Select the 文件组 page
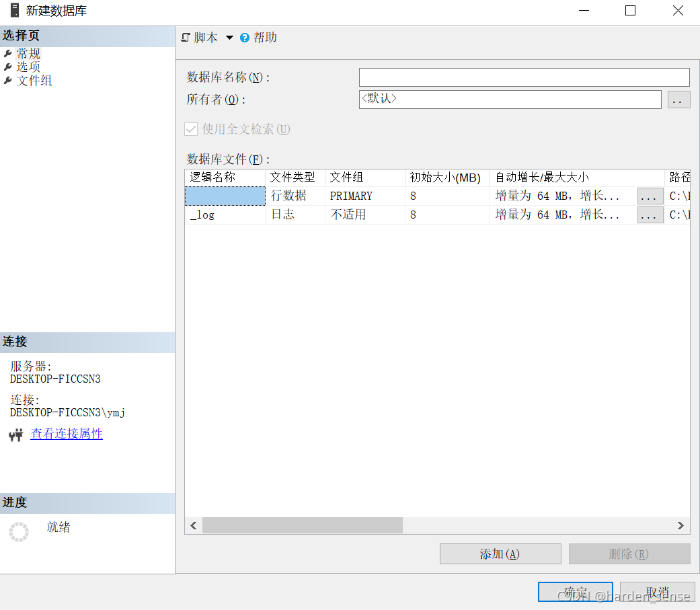Image resolution: width=700 pixels, height=610 pixels. click(x=34, y=81)
